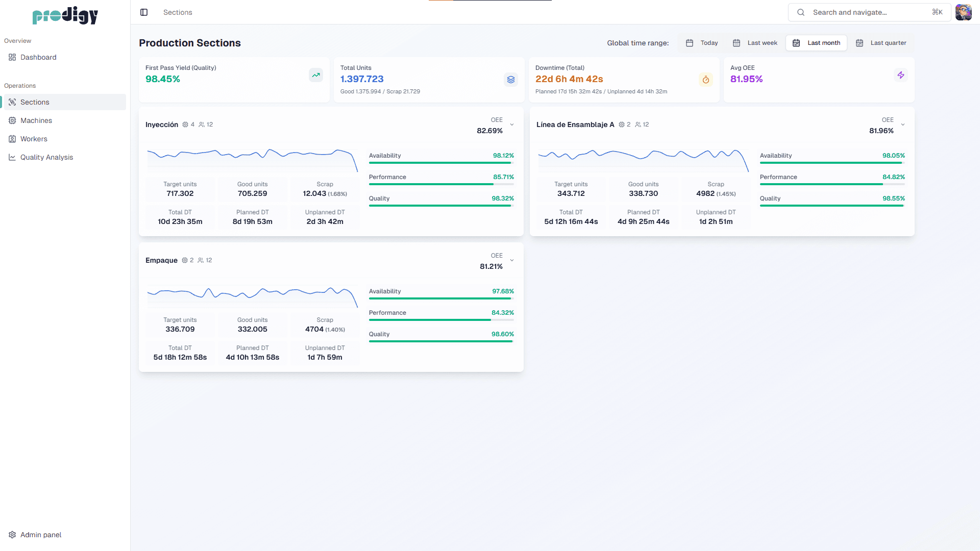
Task: Click the Prodigy logo
Action: tap(65, 15)
